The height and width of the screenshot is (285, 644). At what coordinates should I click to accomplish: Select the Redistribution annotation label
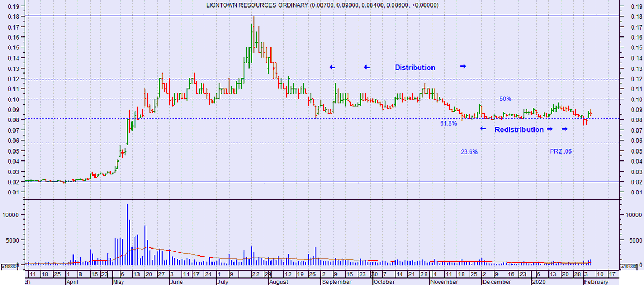519,130
